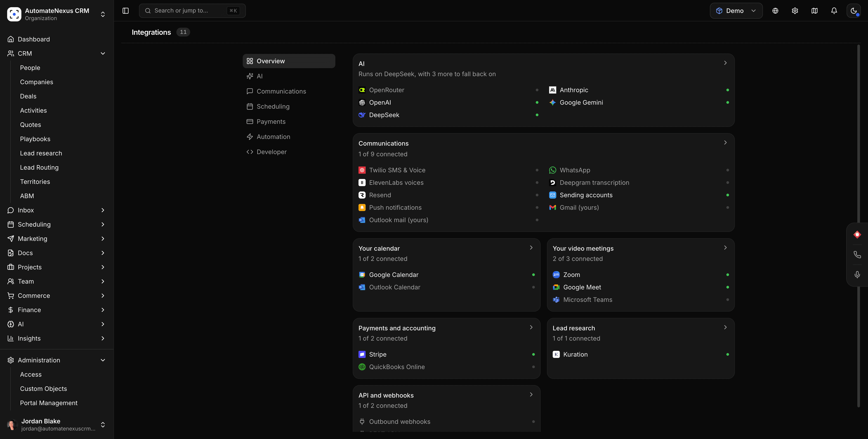The image size is (868, 439).
Task: Open Your calendar card chevron
Action: coord(531,248)
